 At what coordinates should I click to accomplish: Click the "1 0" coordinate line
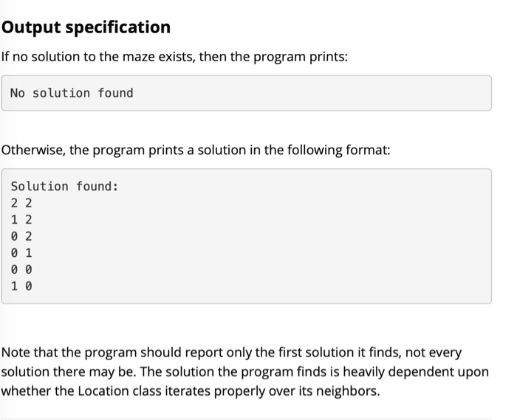point(21,286)
